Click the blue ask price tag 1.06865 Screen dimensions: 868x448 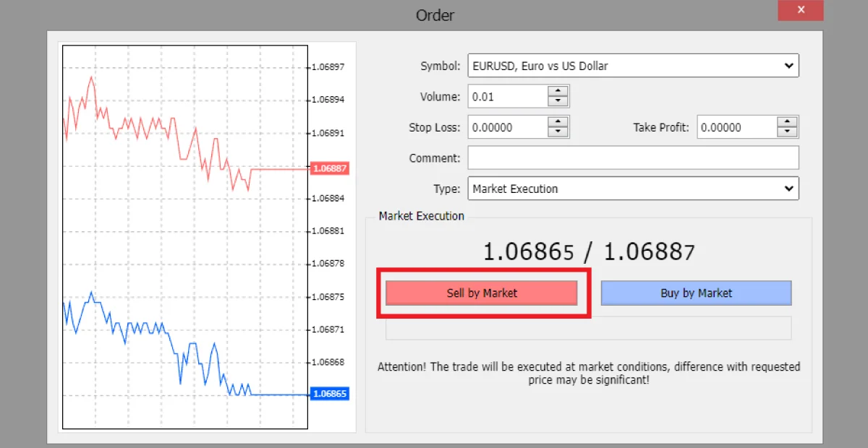[329, 393]
